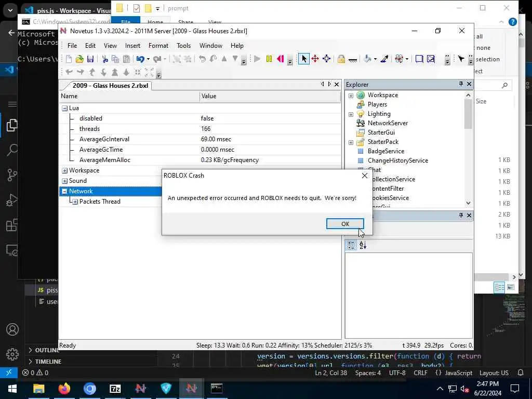
Task: Open VS Code Extensions view
Action: point(12,225)
